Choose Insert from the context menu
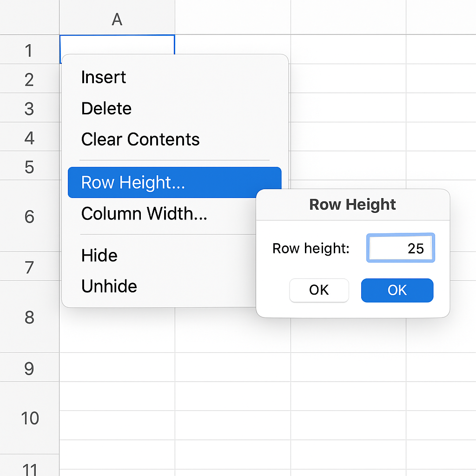The height and width of the screenshot is (476, 476). pos(104,77)
